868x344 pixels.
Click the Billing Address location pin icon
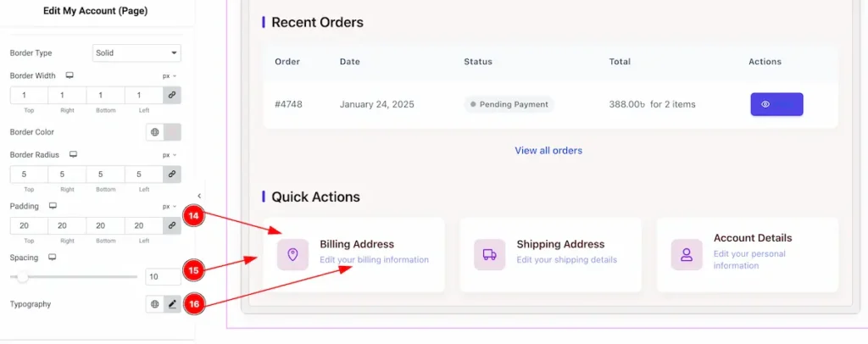(292, 254)
